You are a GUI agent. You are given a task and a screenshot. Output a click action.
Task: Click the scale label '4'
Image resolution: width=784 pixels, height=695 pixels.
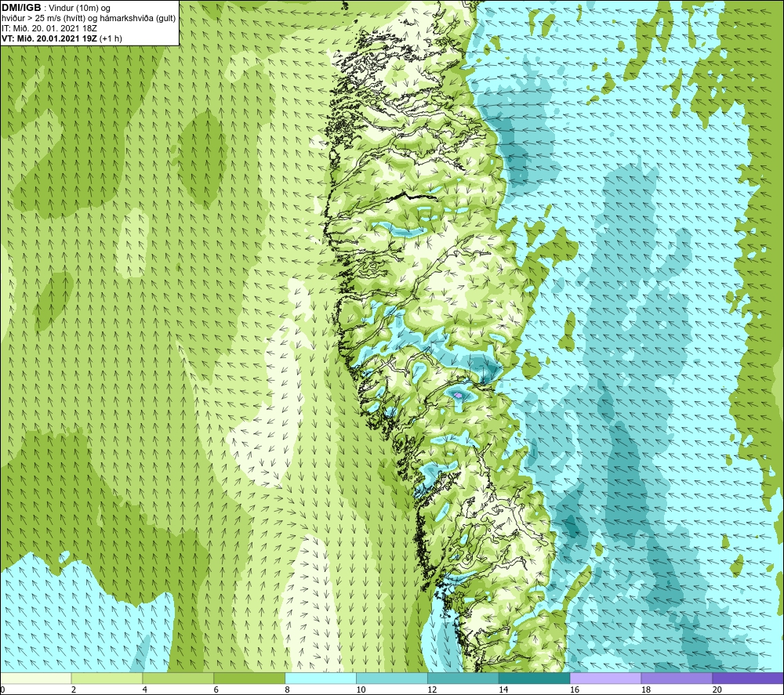tap(145, 690)
